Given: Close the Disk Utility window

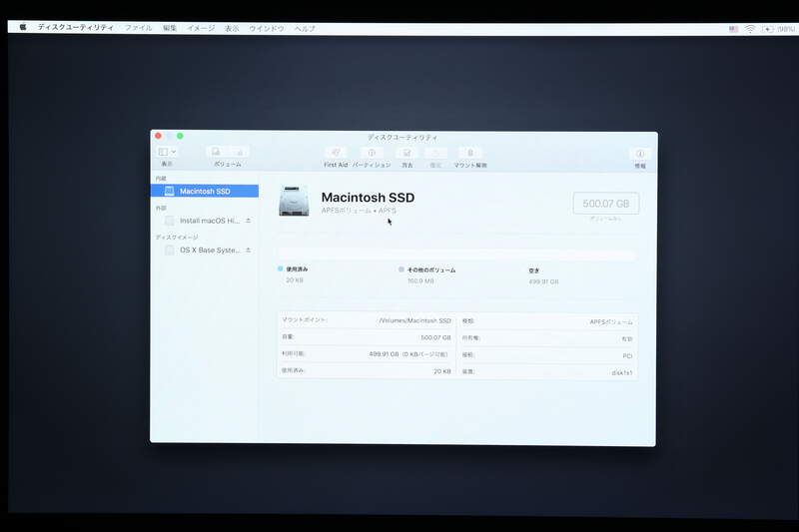Looking at the screenshot, I should 159,136.
